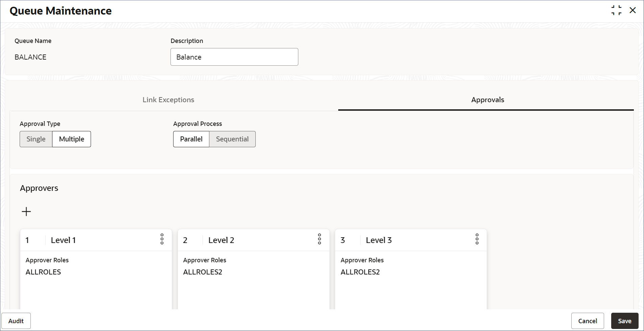Screen dimensions: 644x331
Task: Open Level 1 card options menu
Action: coord(162,239)
